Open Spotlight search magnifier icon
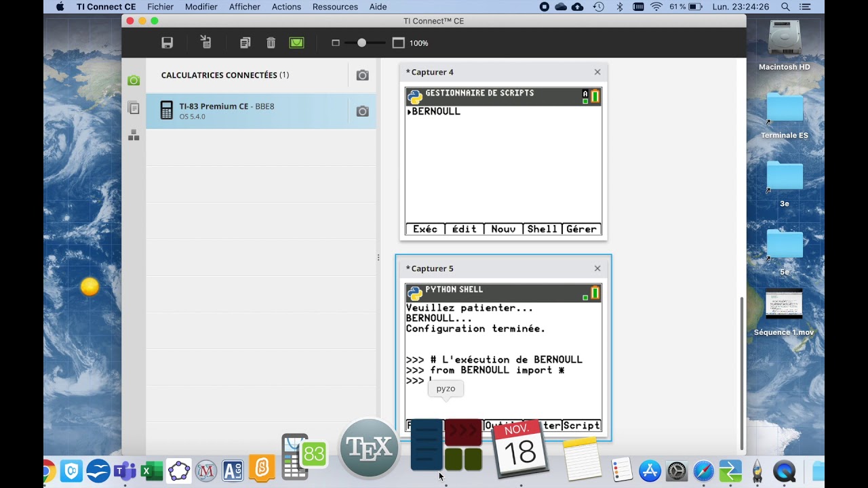Screen dimensions: 868x488 click(785, 7)
